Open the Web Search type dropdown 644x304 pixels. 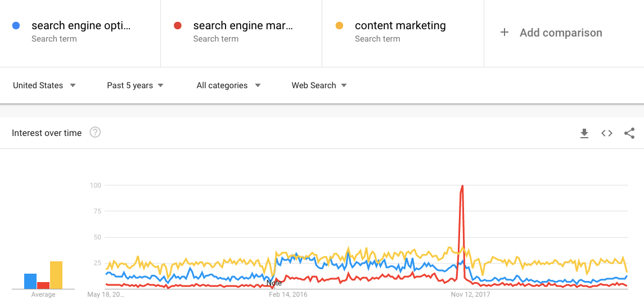tap(319, 85)
